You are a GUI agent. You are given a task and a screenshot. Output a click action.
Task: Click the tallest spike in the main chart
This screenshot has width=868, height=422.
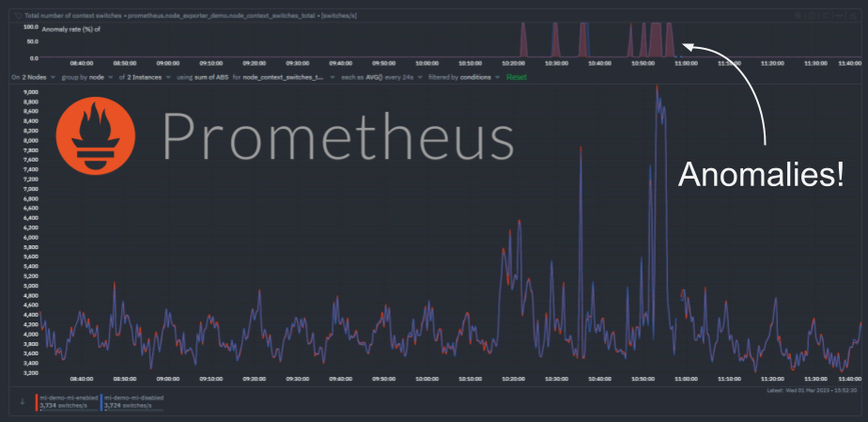(x=657, y=87)
